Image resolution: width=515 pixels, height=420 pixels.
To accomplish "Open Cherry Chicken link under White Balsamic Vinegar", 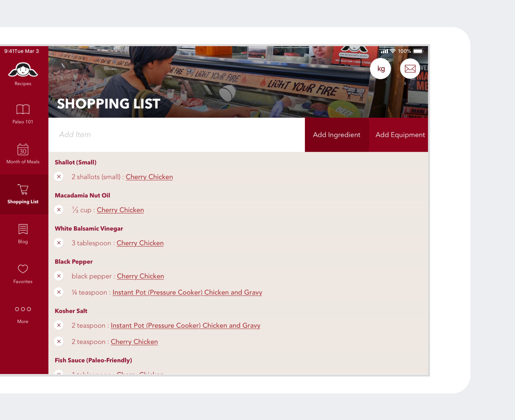I will tap(140, 243).
